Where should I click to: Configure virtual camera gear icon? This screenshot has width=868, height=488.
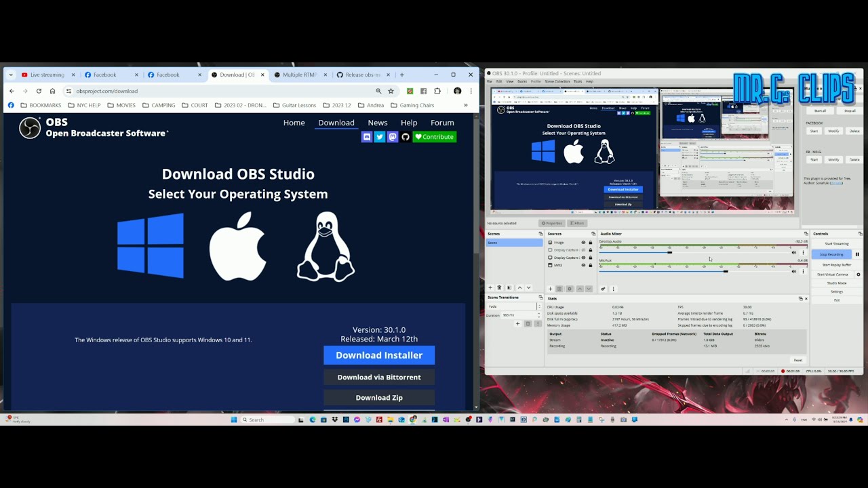coord(858,274)
